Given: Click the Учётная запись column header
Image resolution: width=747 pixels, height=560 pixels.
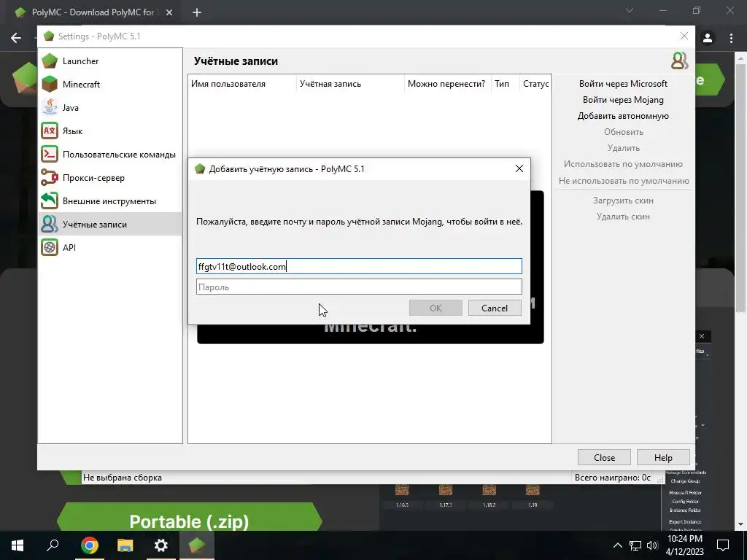Looking at the screenshot, I should (x=350, y=84).
